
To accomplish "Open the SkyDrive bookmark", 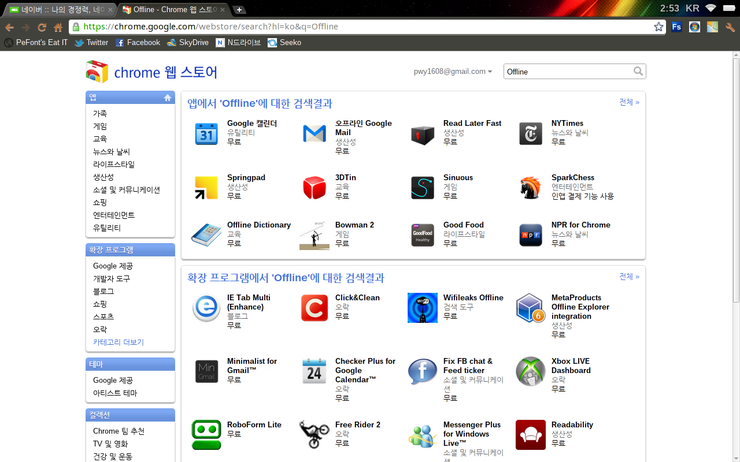I will click(188, 42).
